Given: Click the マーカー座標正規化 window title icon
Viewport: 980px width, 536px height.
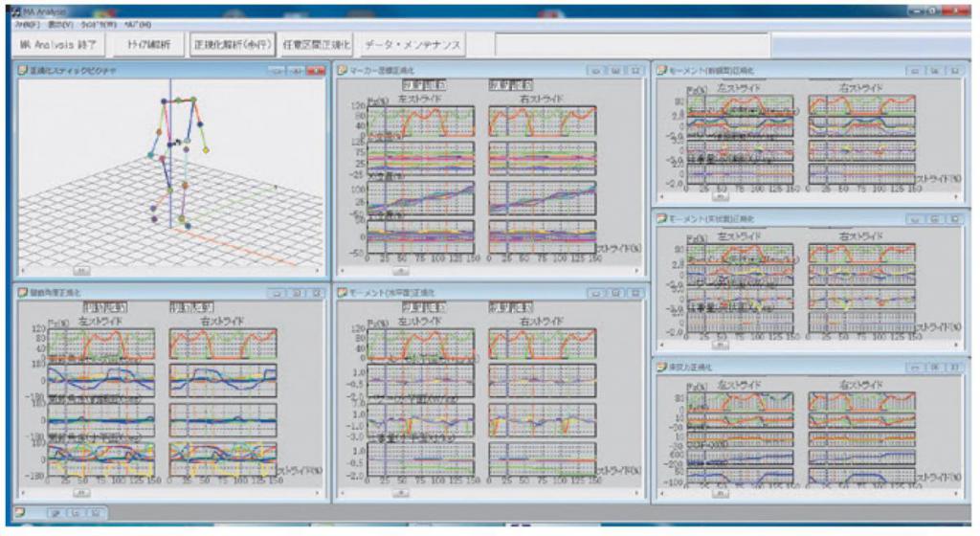Looking at the screenshot, I should coord(344,70).
